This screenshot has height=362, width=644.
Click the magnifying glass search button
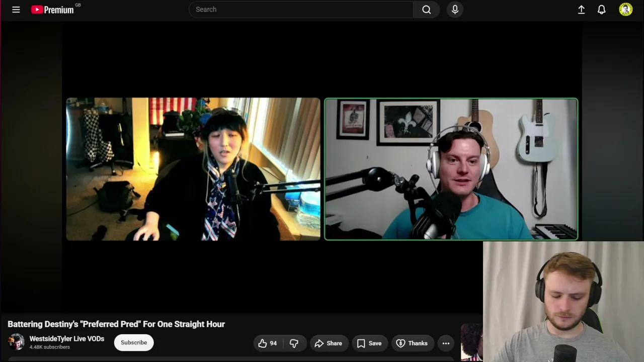click(x=426, y=10)
